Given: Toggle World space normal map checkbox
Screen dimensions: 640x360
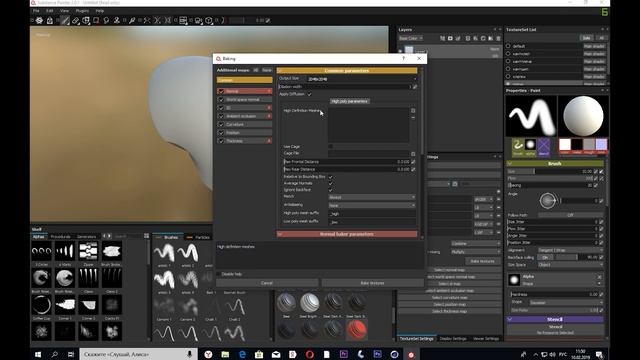Looking at the screenshot, I should pyautogui.click(x=221, y=100).
